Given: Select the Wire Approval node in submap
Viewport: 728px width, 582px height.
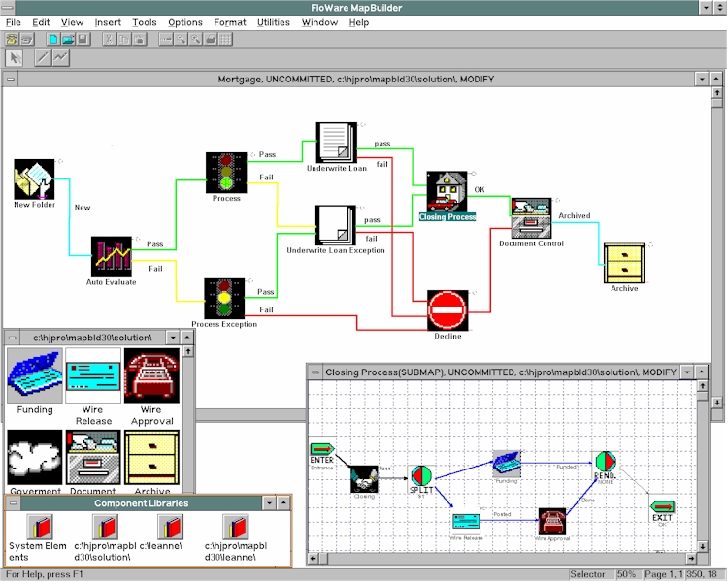Looking at the screenshot, I should point(552,522).
